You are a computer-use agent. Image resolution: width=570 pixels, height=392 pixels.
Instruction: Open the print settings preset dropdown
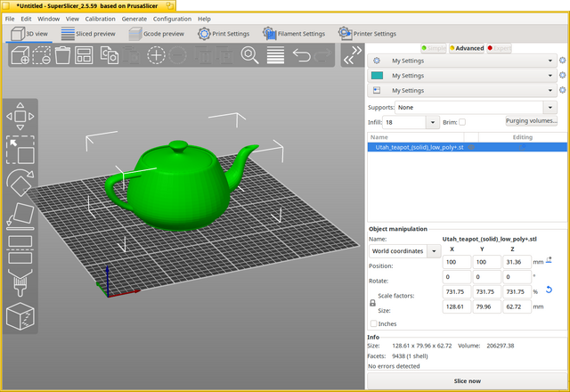pos(462,61)
